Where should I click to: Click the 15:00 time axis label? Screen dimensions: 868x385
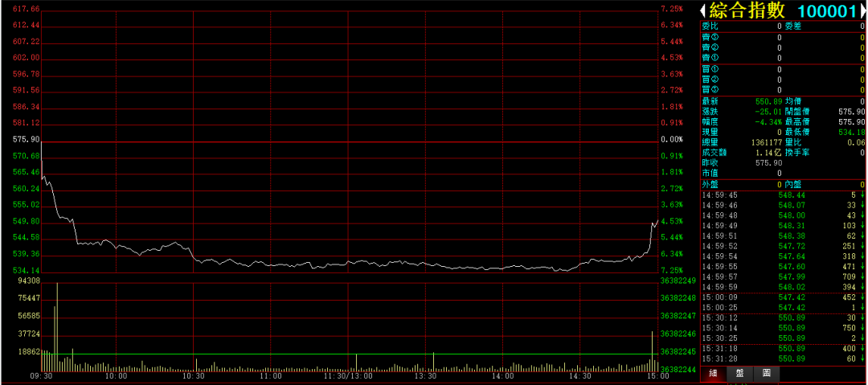tap(657, 375)
